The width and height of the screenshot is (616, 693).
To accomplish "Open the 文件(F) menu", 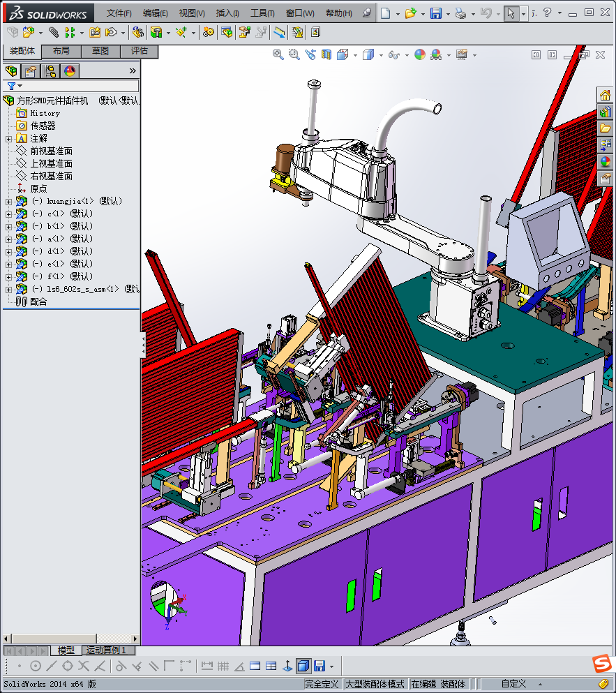I will coord(119,13).
